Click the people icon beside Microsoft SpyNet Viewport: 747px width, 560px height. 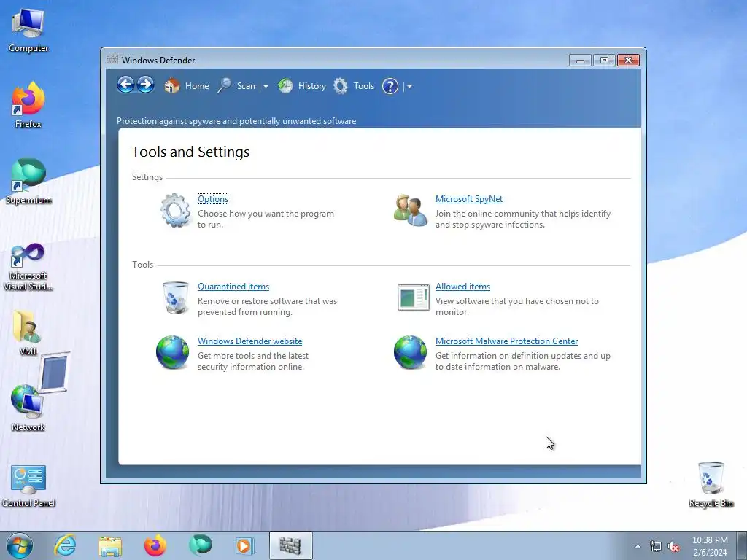[411, 210]
